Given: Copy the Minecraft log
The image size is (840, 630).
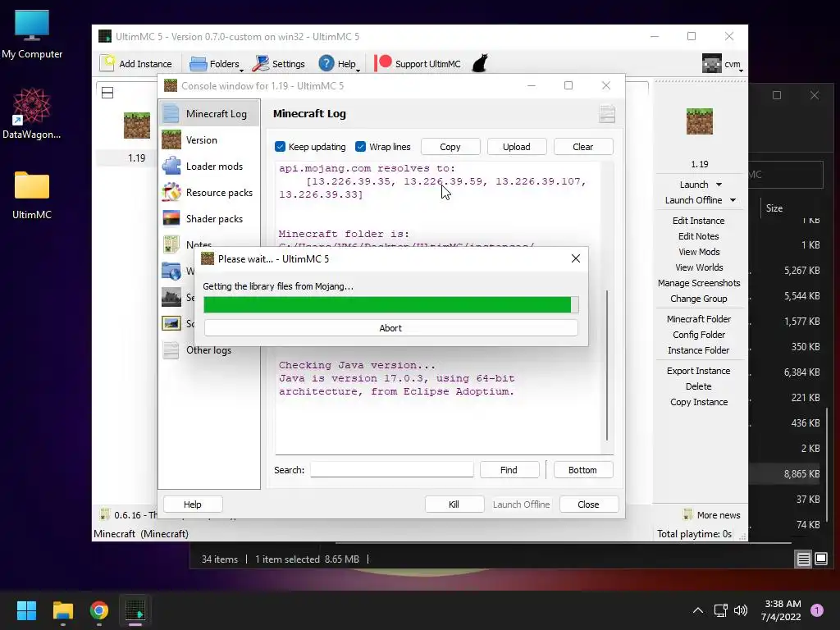Looking at the screenshot, I should [450, 147].
